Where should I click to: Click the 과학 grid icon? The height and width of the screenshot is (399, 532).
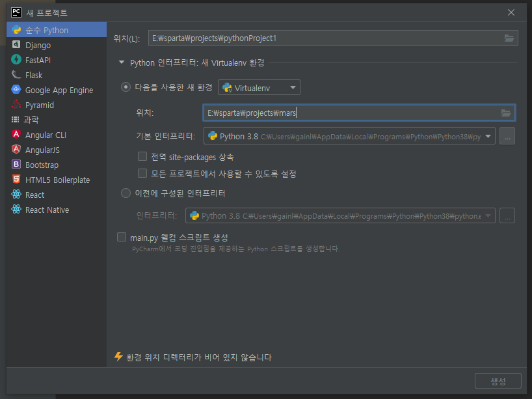(15, 120)
